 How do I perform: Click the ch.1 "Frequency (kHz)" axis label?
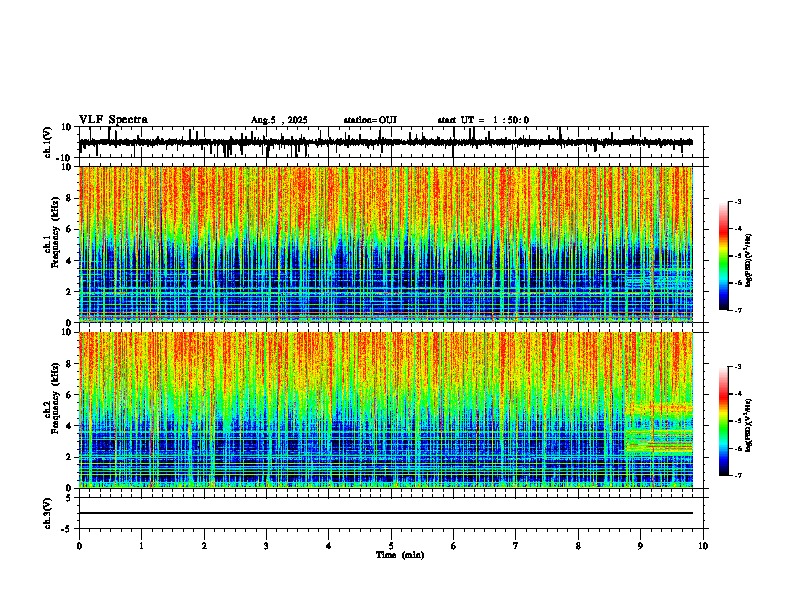tap(55, 233)
